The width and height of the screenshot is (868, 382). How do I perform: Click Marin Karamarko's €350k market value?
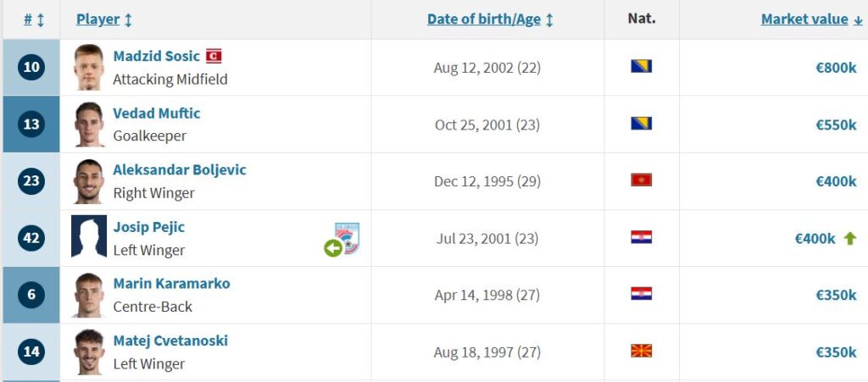pos(836,296)
